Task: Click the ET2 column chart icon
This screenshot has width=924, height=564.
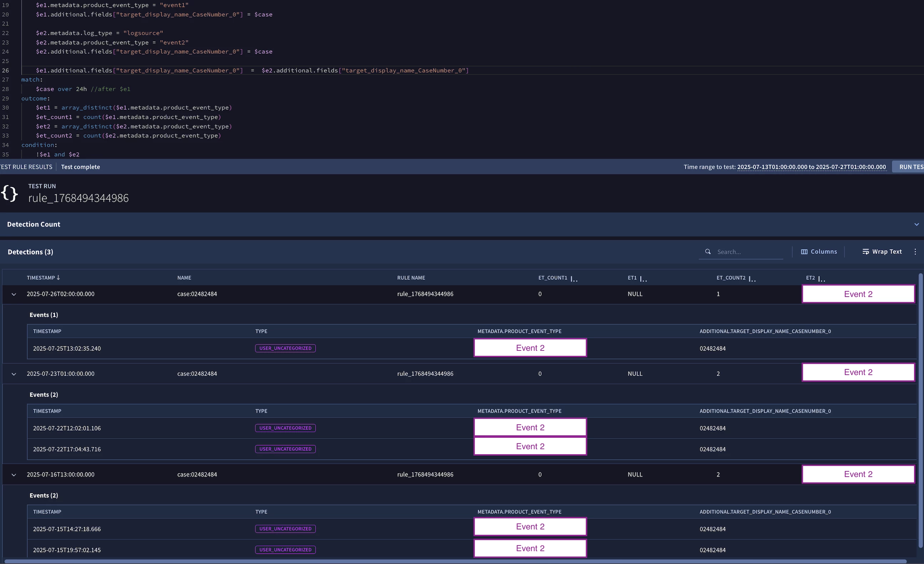Action: tap(821, 278)
